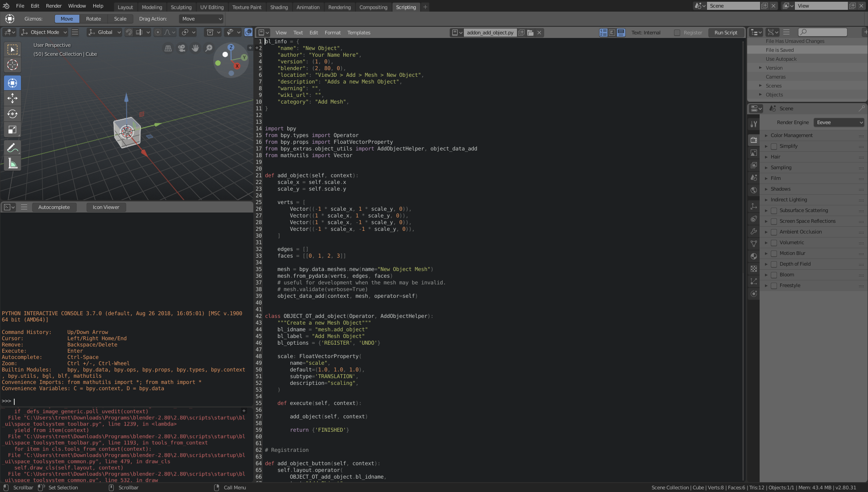The width and height of the screenshot is (868, 492).
Task: Open the Texture checker properties tab
Action: [x=754, y=269]
